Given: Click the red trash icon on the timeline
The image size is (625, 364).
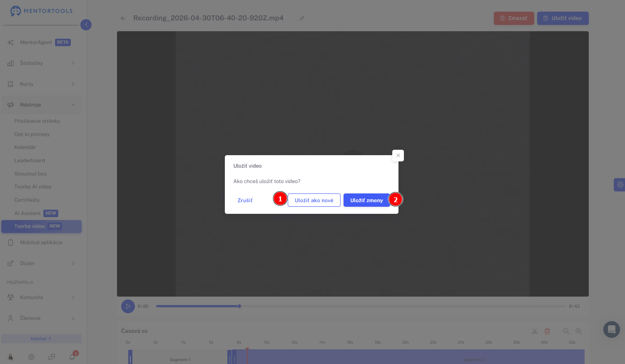Looking at the screenshot, I should click(x=547, y=331).
